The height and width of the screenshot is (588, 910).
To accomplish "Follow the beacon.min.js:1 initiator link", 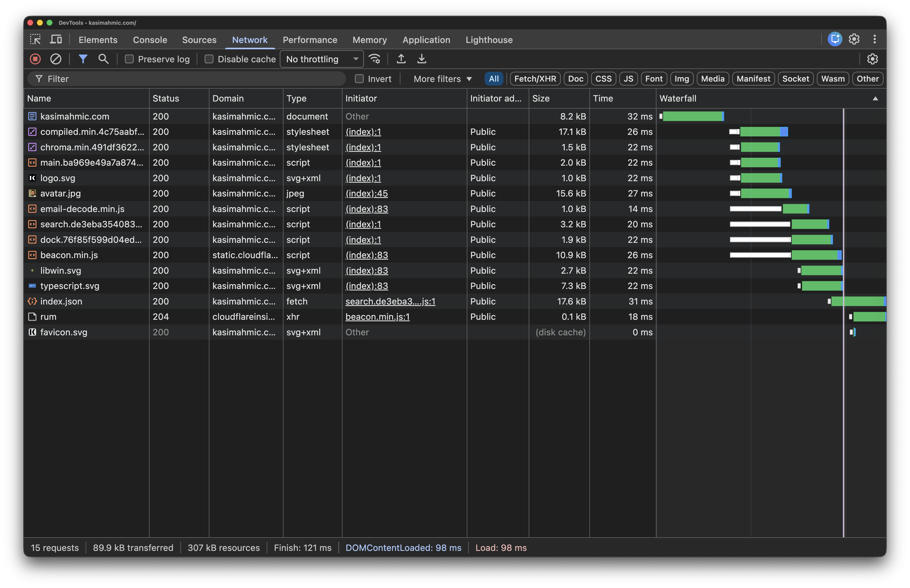I will 377,316.
